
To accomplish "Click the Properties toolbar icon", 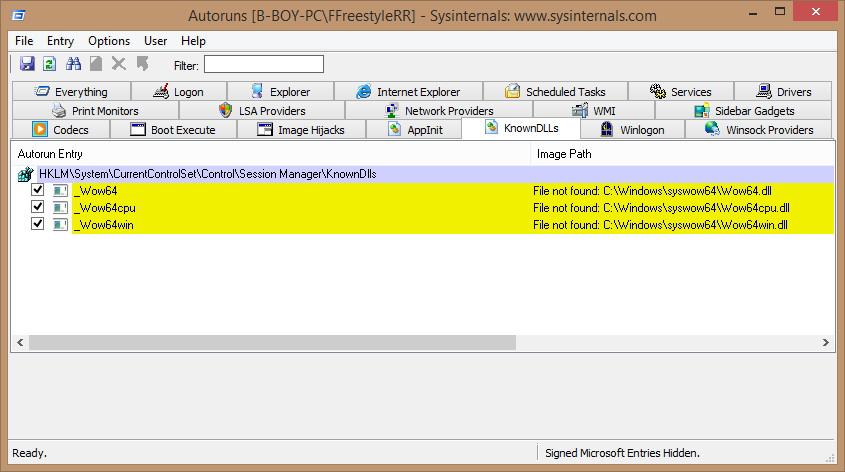I will (x=96, y=64).
